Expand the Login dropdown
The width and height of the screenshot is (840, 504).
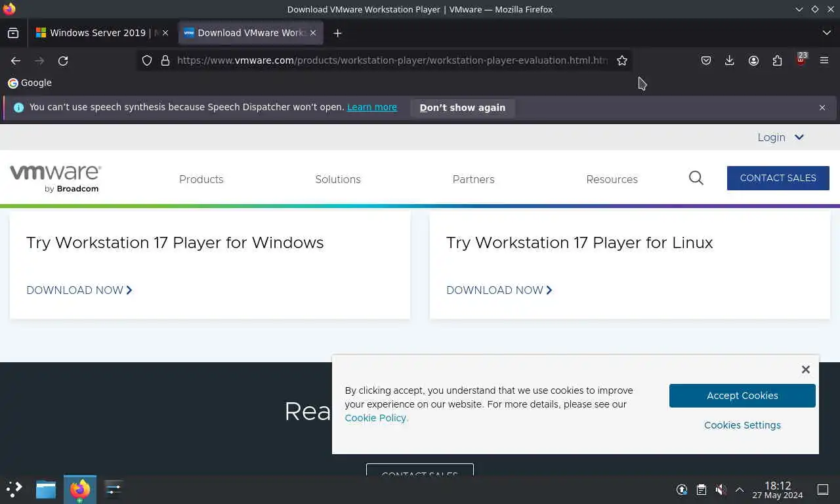[780, 137]
